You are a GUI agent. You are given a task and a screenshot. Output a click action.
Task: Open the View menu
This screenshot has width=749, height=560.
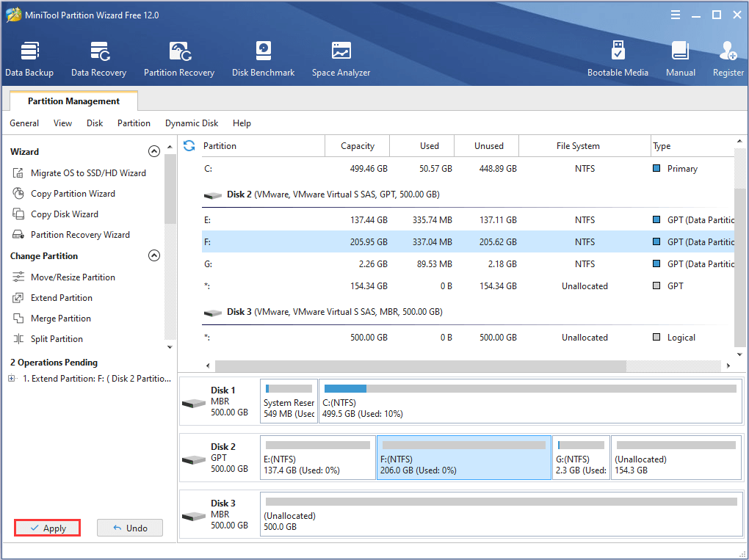pyautogui.click(x=62, y=123)
